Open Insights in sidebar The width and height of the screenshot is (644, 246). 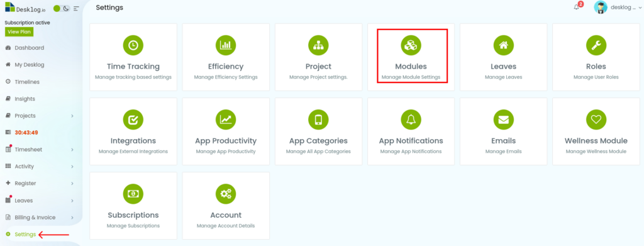click(x=25, y=99)
